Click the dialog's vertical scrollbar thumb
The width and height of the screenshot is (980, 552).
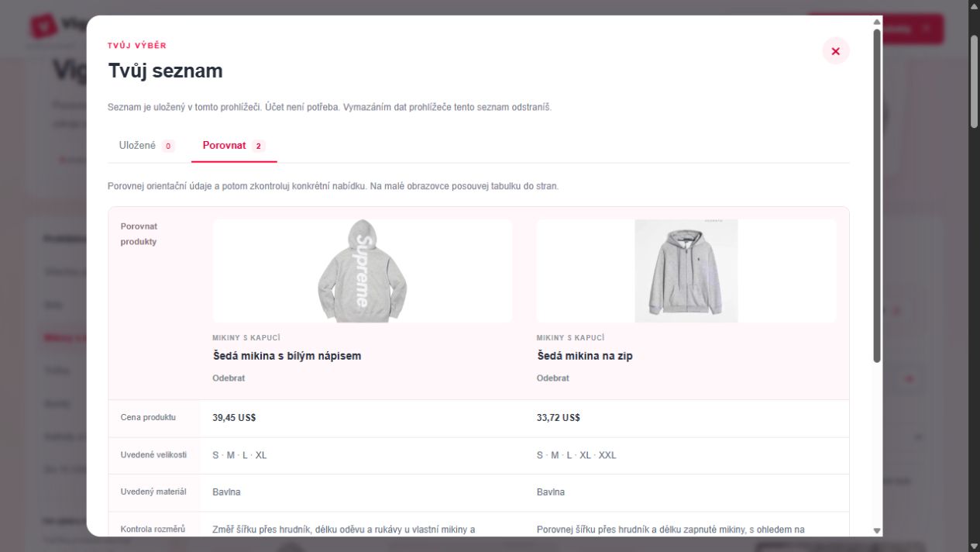[x=877, y=195]
